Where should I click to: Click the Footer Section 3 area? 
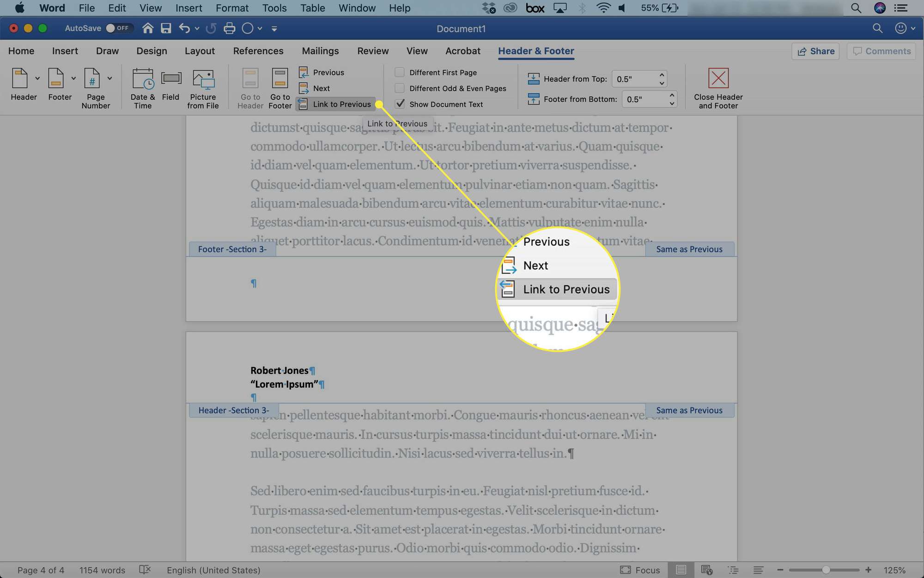pyautogui.click(x=231, y=248)
